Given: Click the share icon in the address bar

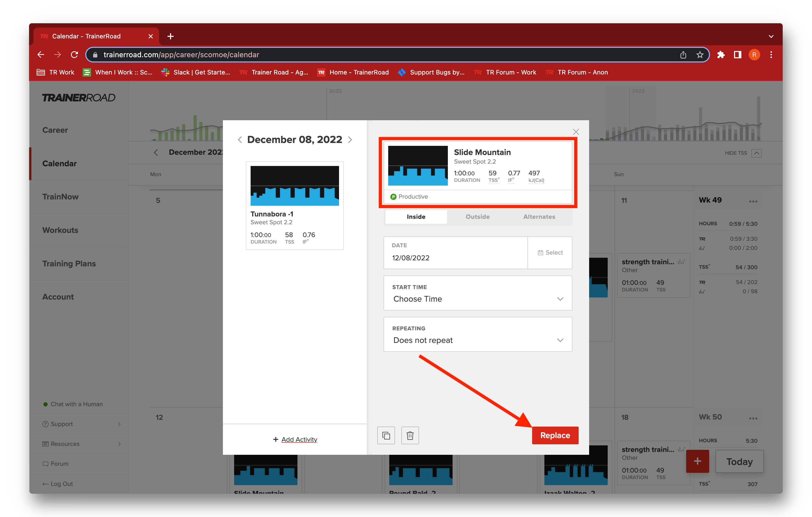Looking at the screenshot, I should pos(683,55).
